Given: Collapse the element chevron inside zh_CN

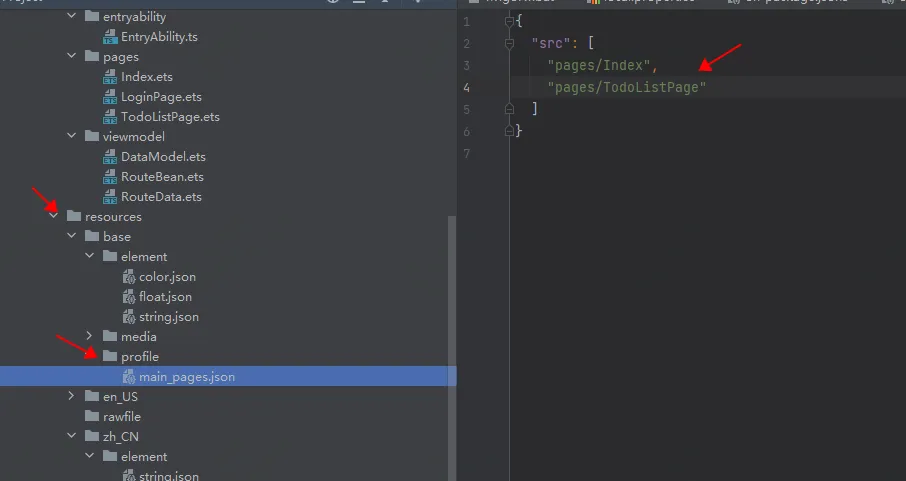Looking at the screenshot, I should (90, 456).
